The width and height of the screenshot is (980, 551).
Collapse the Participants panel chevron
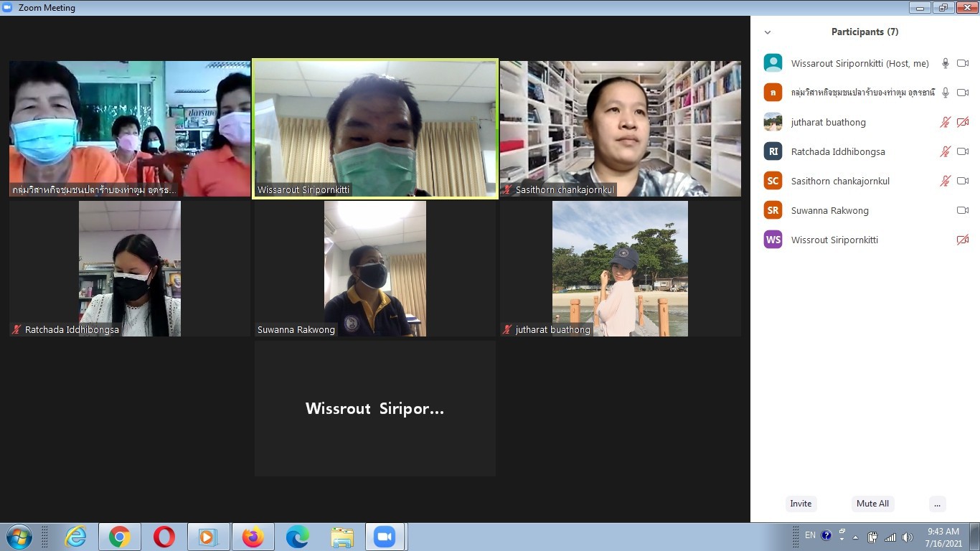768,32
